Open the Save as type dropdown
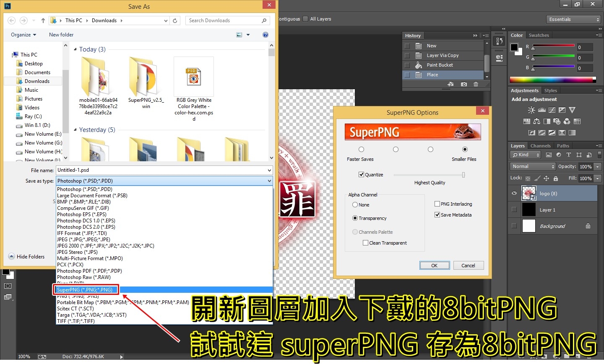 164,181
